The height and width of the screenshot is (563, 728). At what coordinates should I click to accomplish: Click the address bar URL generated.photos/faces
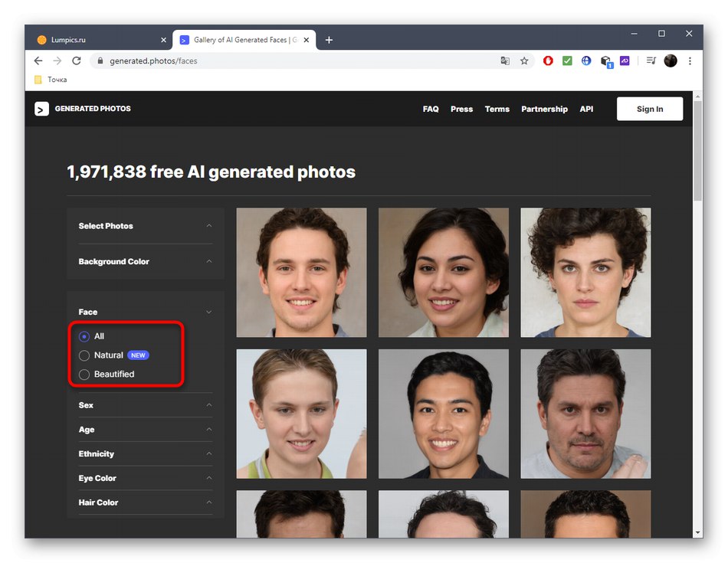coord(153,61)
